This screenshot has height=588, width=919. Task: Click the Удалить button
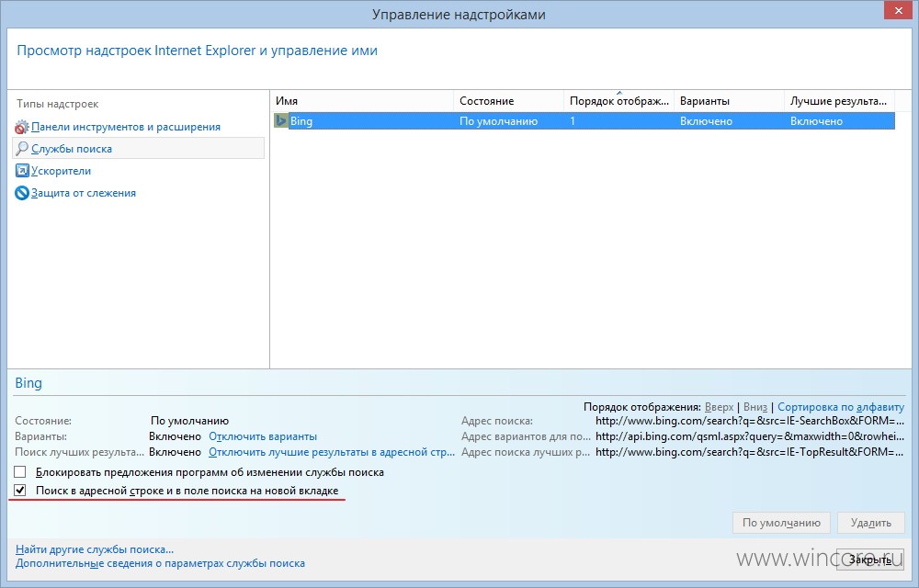coord(871,523)
